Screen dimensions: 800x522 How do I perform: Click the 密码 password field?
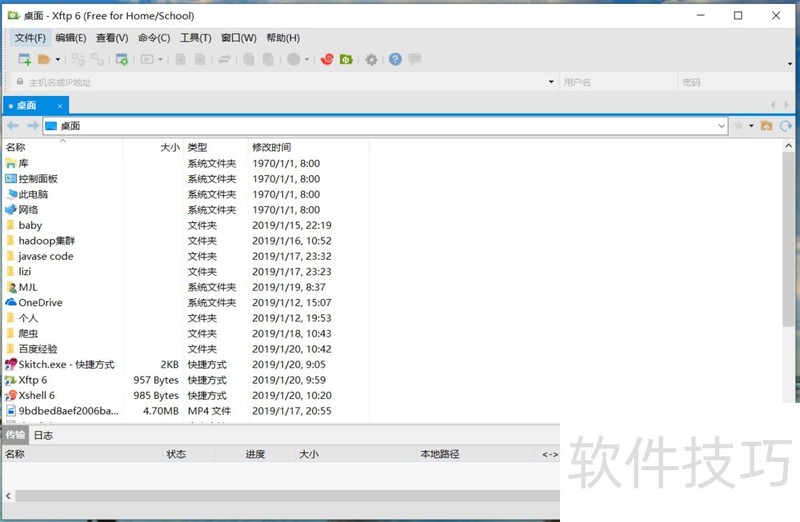click(737, 82)
